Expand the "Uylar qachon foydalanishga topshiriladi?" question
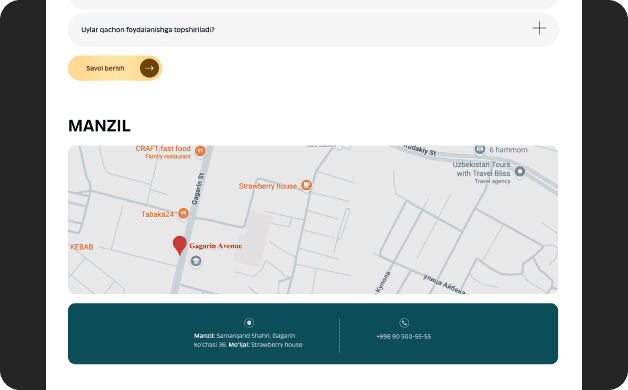 (313, 30)
